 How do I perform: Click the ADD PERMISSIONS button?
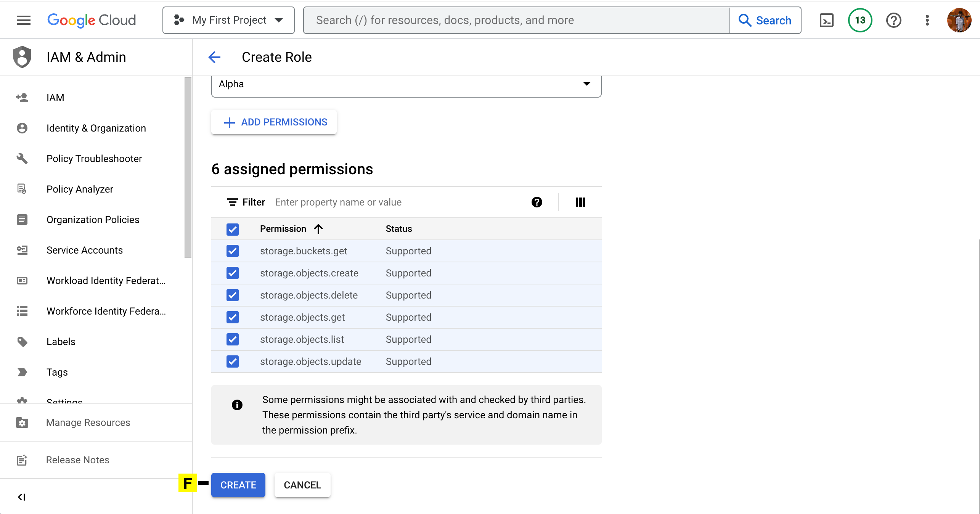tap(274, 122)
